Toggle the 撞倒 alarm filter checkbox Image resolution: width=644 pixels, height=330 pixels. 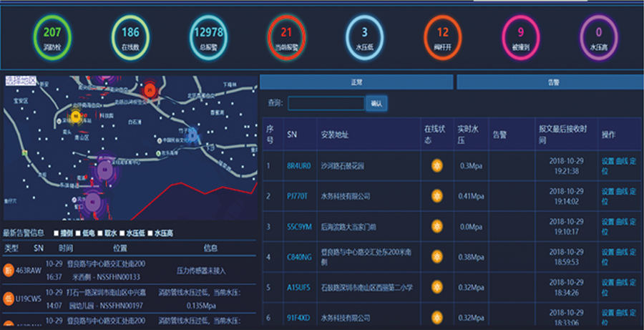coord(55,233)
